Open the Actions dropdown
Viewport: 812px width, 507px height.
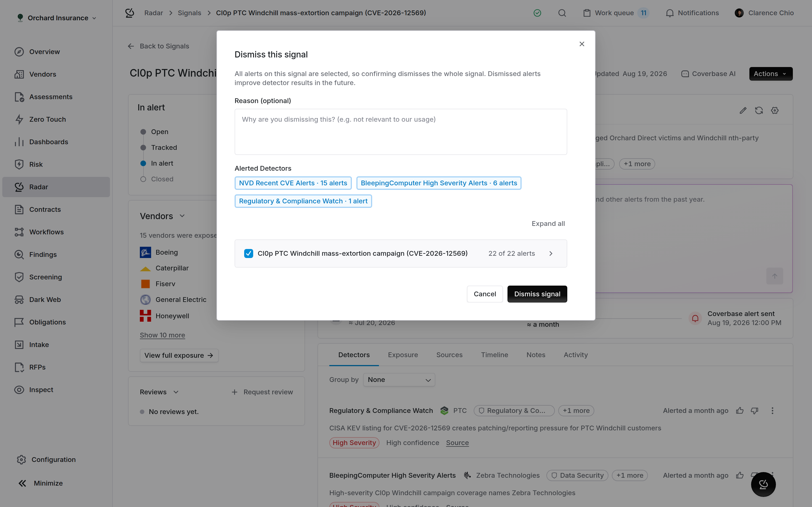(x=770, y=74)
